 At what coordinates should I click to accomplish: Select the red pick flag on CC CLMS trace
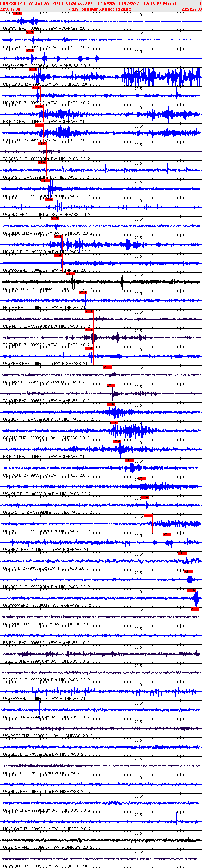tap(33, 69)
